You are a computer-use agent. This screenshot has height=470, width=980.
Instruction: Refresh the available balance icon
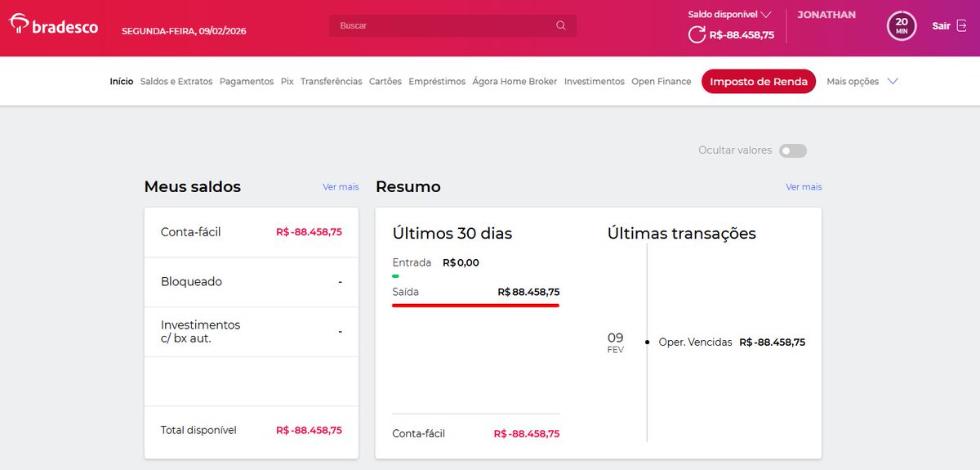[x=697, y=34]
